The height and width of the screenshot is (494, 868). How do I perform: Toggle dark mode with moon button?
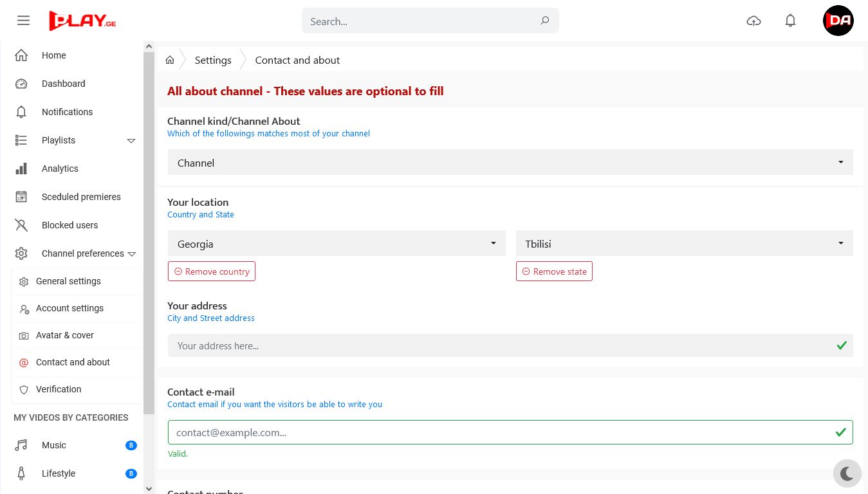[x=847, y=474]
